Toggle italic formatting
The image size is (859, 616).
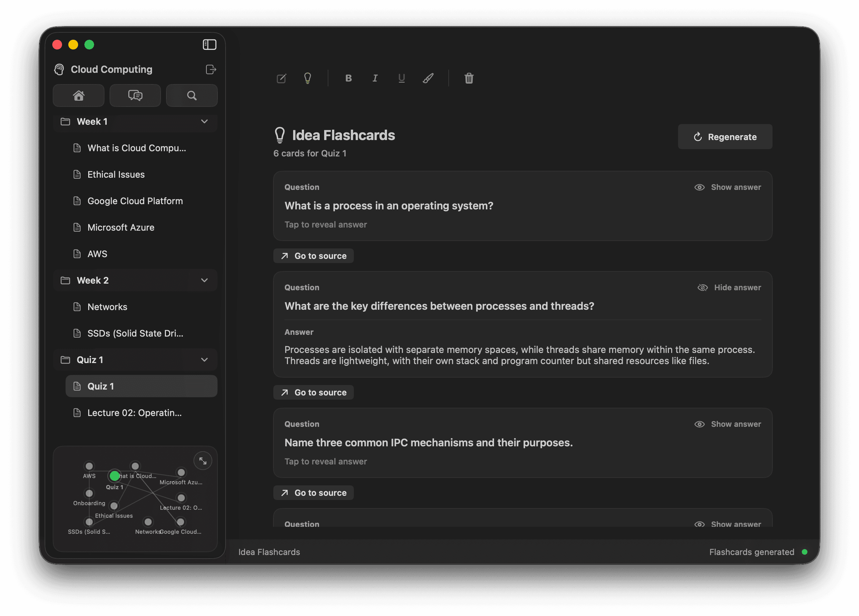(375, 78)
